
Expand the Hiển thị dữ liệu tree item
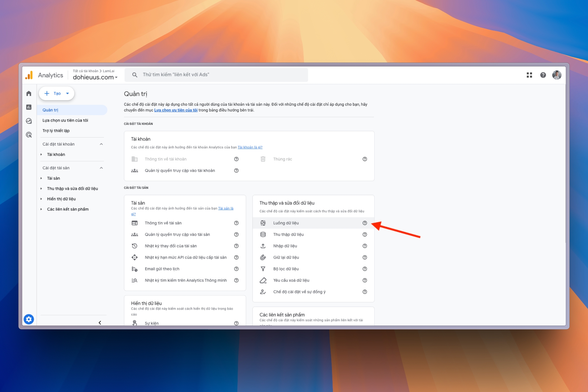41,199
